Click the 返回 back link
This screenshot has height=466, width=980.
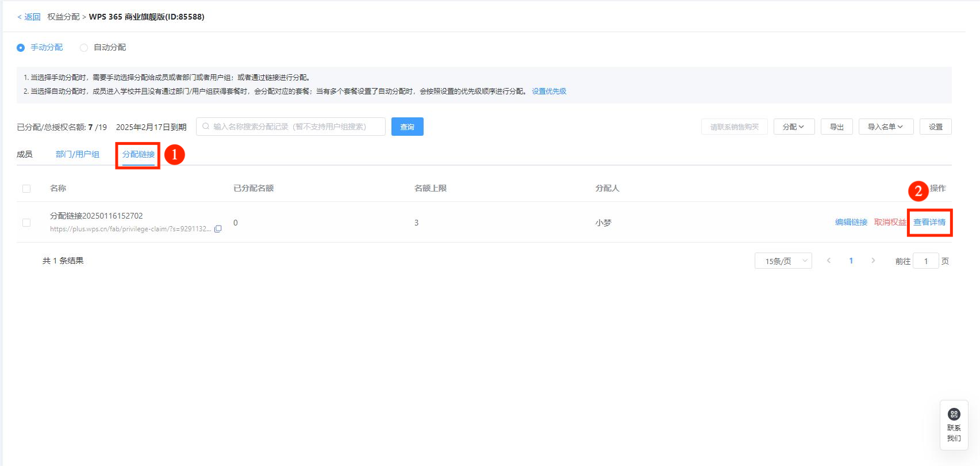click(x=29, y=17)
